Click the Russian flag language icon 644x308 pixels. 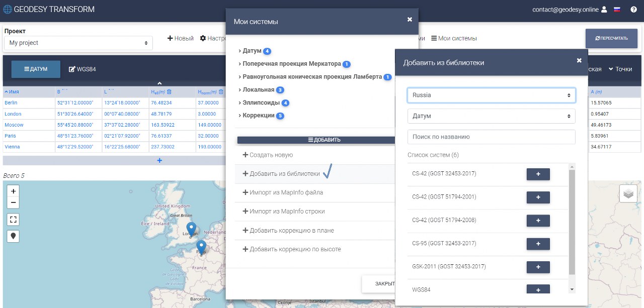617,10
